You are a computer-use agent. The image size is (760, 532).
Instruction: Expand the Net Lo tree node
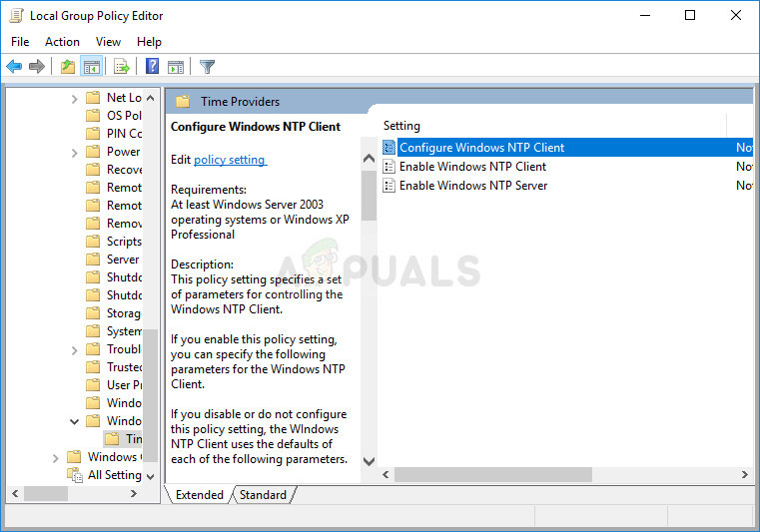(74, 99)
